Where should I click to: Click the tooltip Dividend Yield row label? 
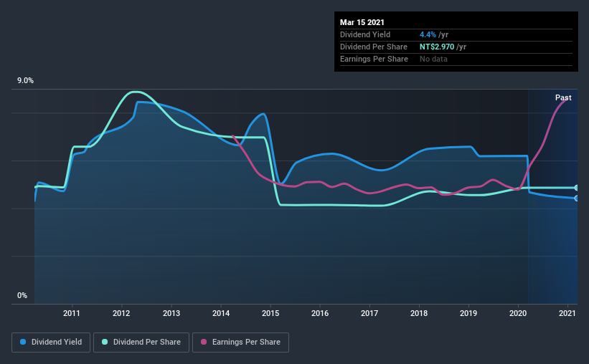tap(365, 34)
